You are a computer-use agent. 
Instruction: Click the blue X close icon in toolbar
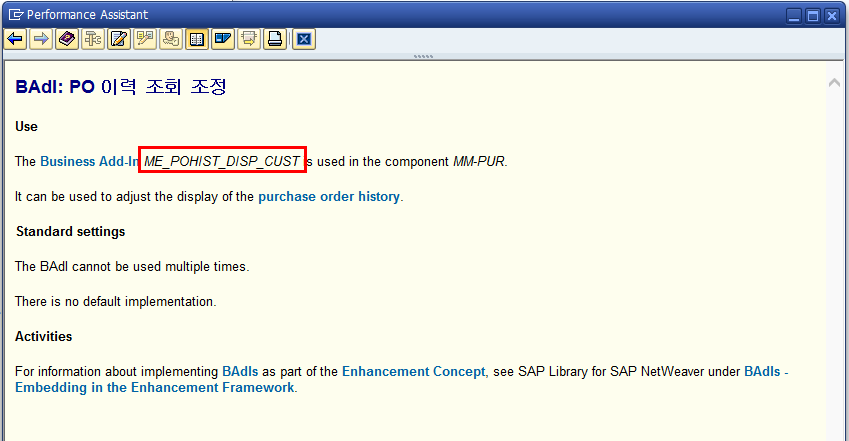(304, 39)
